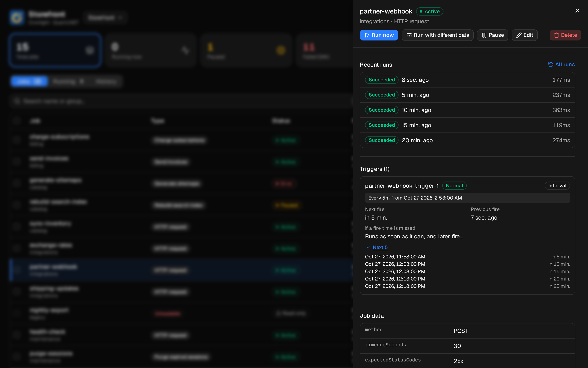Pause the partner-webhook job
588x368 pixels.
click(492, 35)
